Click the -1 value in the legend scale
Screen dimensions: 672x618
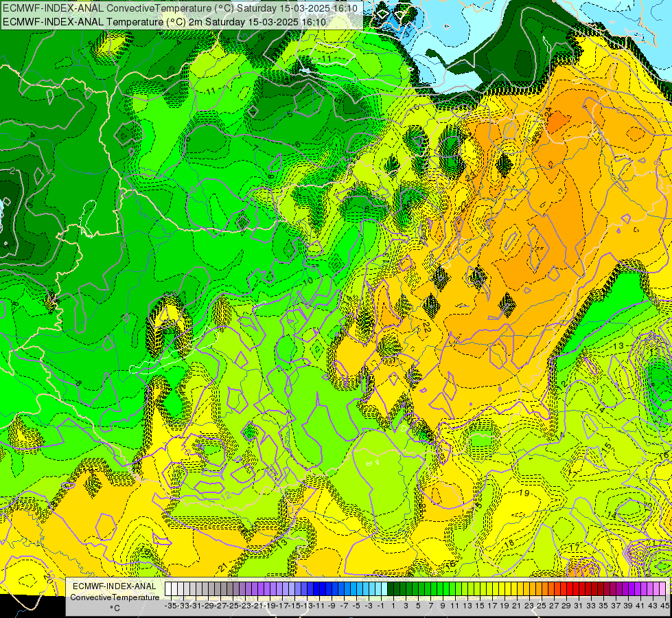pos(380,606)
